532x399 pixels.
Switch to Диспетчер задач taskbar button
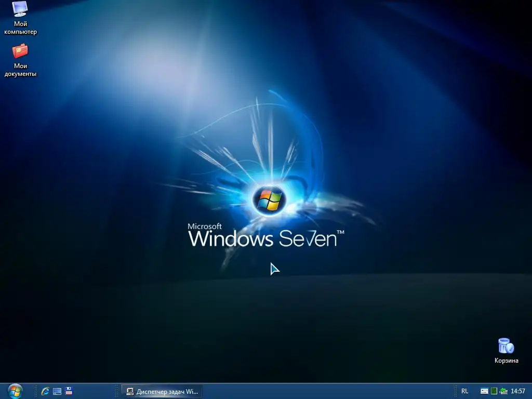tap(162, 392)
